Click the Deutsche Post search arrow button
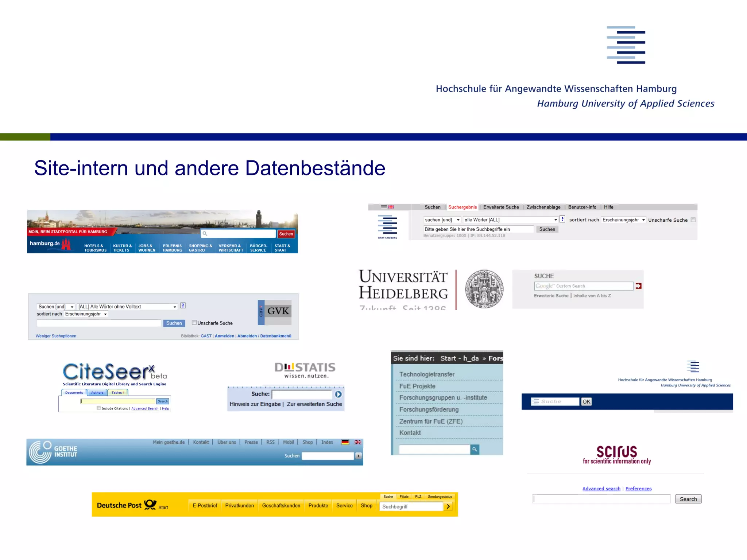The image size is (747, 560). [x=448, y=506]
